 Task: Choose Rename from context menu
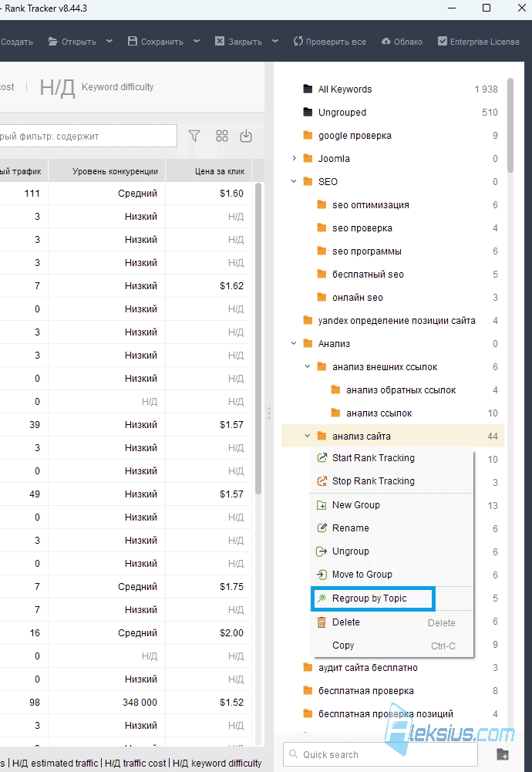click(x=392, y=528)
